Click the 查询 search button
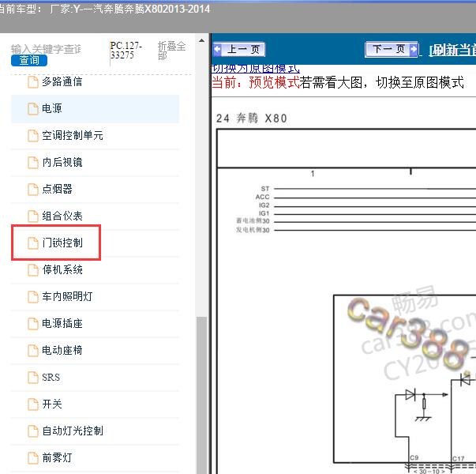 tap(29, 60)
